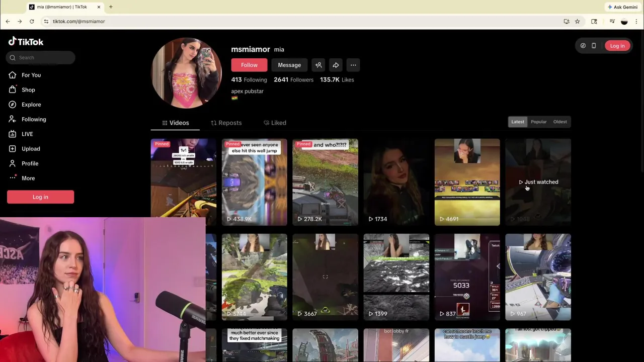View the 2641 Followers list
This screenshot has width=644, height=362.
point(293,79)
